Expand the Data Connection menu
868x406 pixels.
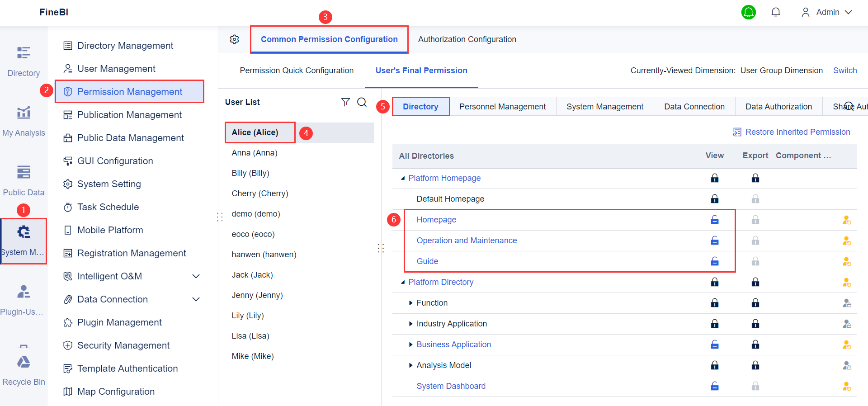pos(196,299)
